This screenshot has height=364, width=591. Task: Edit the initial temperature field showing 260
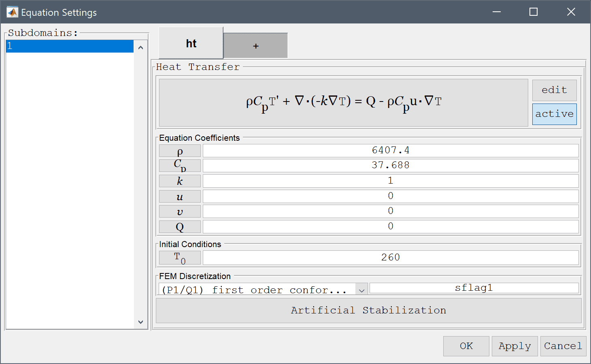tap(391, 258)
